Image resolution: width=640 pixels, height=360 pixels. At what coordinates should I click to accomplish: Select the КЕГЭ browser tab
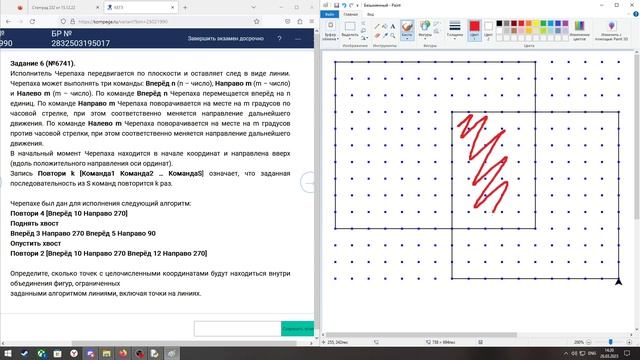pyautogui.click(x=141, y=7)
